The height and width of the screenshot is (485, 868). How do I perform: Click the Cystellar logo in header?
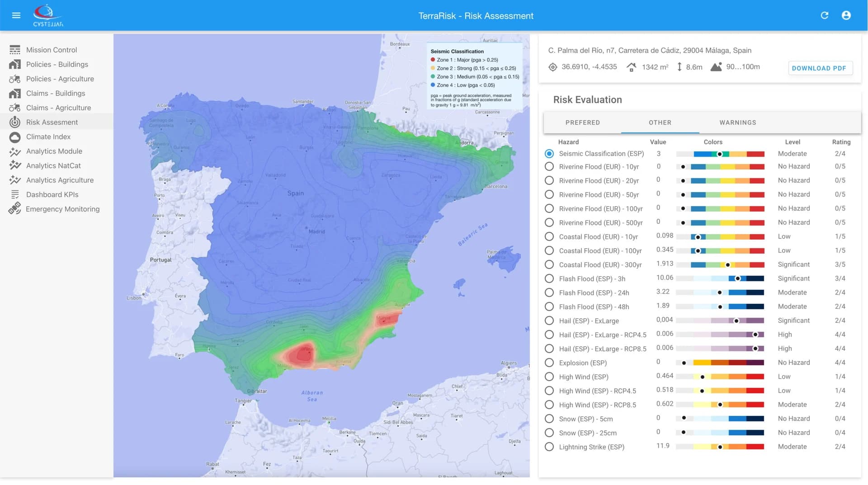pos(48,15)
